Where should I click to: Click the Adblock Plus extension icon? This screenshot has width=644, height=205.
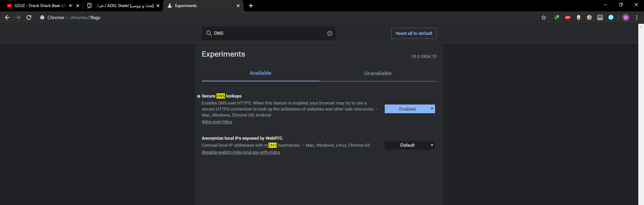[x=568, y=17]
